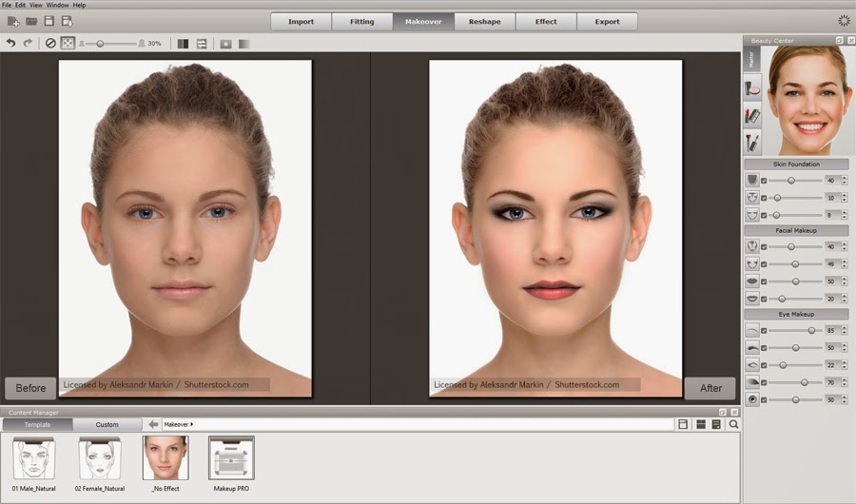
Task: Uncheck the first Facial Makeup checkbox
Action: pyautogui.click(x=764, y=246)
